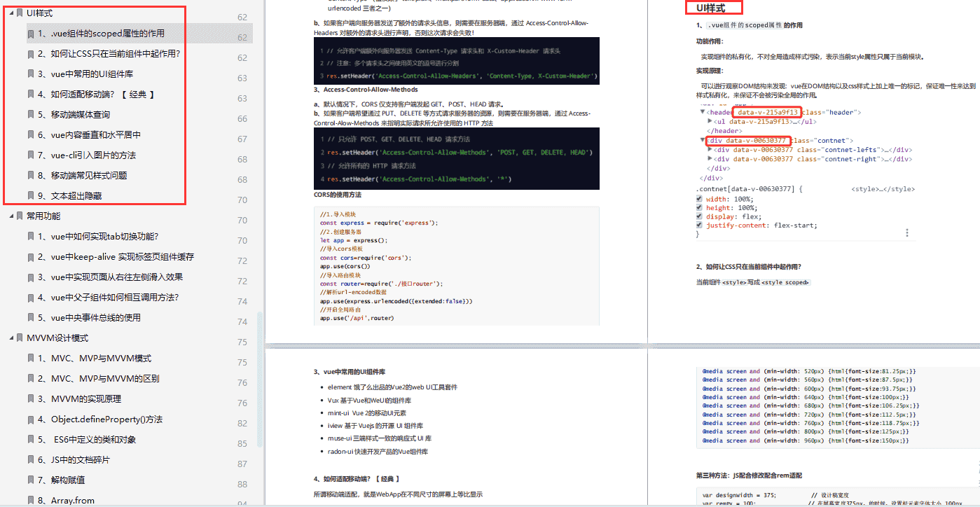
Task: Toggle the width: 100% checkbox
Action: coord(699,199)
